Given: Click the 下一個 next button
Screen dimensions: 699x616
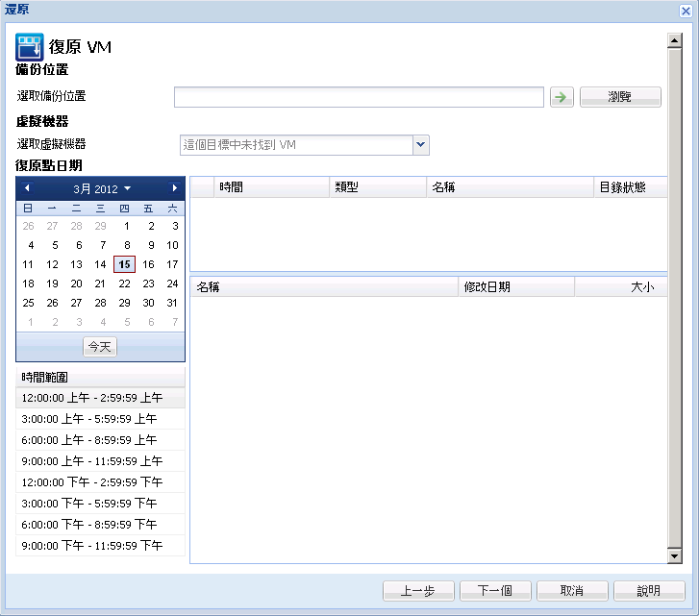Looking at the screenshot, I should pos(495,591).
